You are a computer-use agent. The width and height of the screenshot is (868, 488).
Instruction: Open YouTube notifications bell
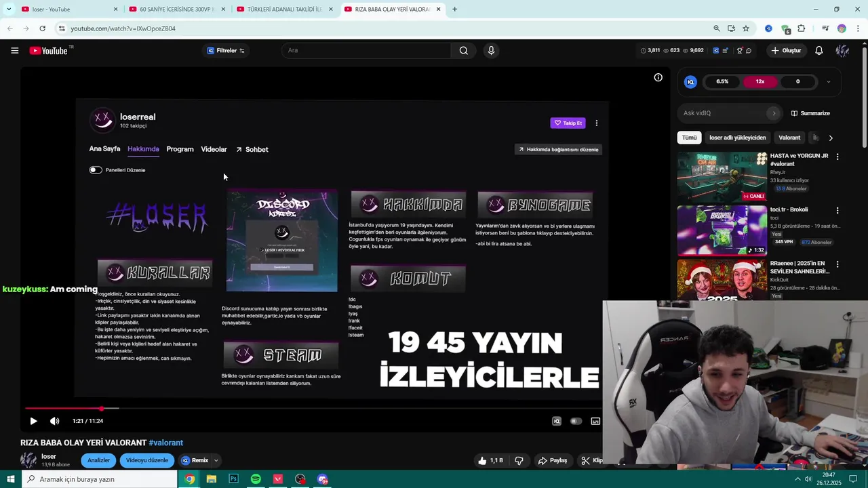pyautogui.click(x=819, y=51)
